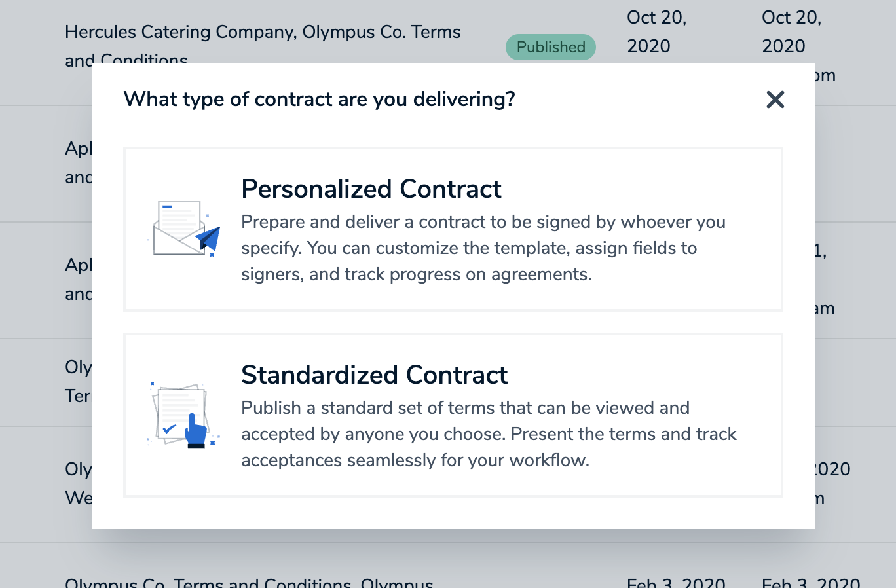The width and height of the screenshot is (896, 588).
Task: Select the Standardized Contract heading
Action: pos(374,375)
